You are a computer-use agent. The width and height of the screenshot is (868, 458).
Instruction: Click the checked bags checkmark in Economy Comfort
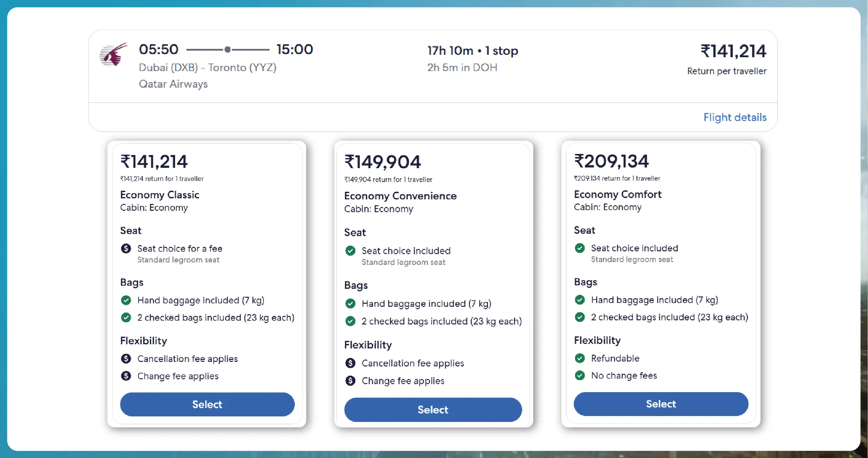pyautogui.click(x=580, y=317)
